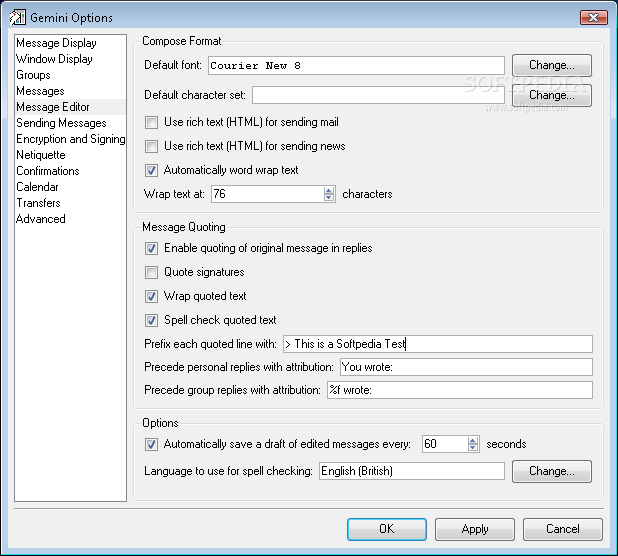The height and width of the screenshot is (556, 618).
Task: Click the empty Default character set field
Action: point(378,95)
